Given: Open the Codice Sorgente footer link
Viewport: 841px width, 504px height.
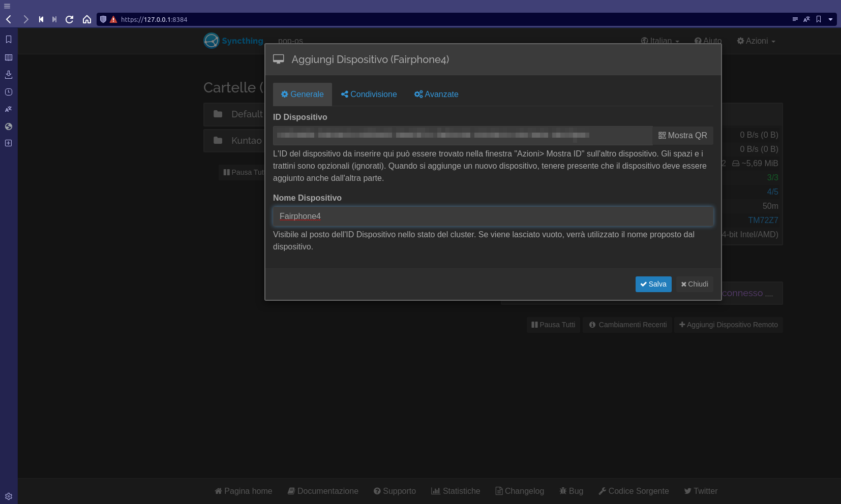Looking at the screenshot, I should pos(634,491).
